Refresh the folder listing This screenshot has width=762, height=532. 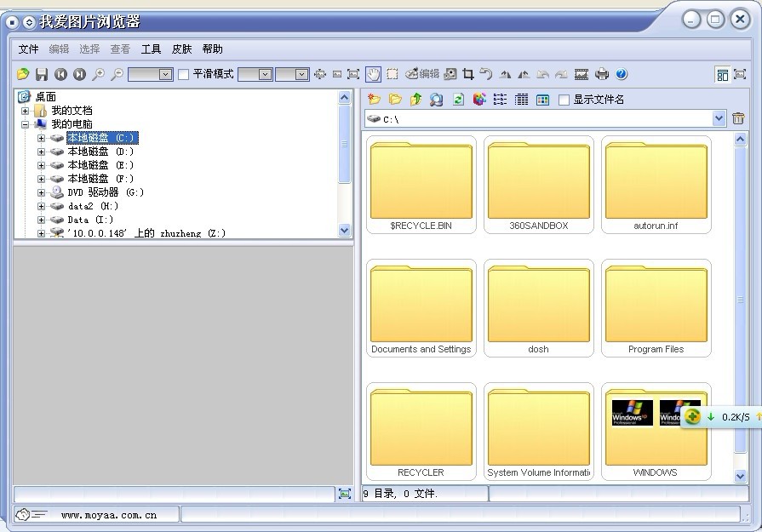pos(458,100)
